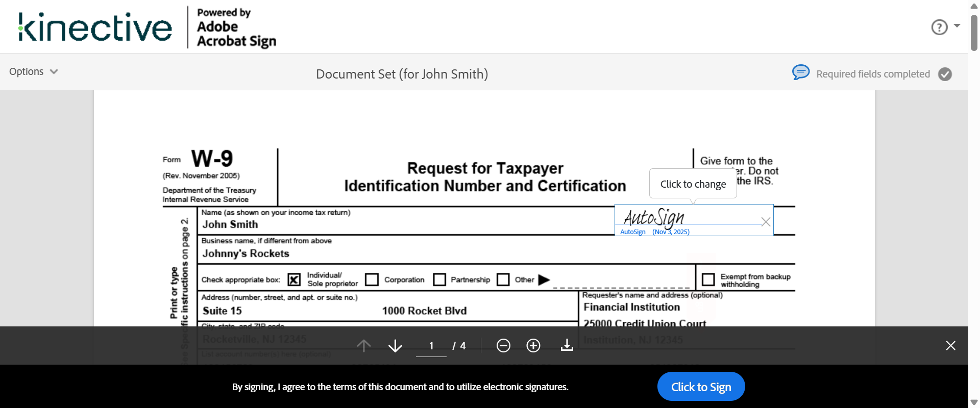This screenshot has width=980, height=408.
Task: Click the signing agreement terms text
Action: click(400, 387)
